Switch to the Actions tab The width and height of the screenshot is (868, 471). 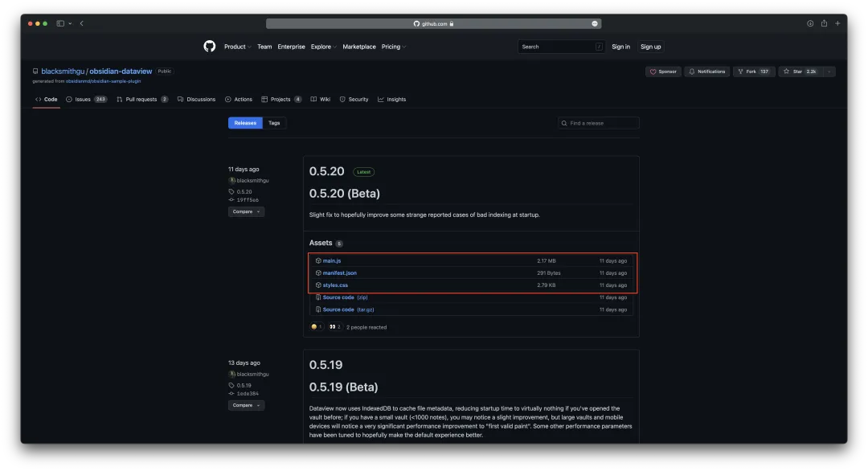pyautogui.click(x=239, y=100)
